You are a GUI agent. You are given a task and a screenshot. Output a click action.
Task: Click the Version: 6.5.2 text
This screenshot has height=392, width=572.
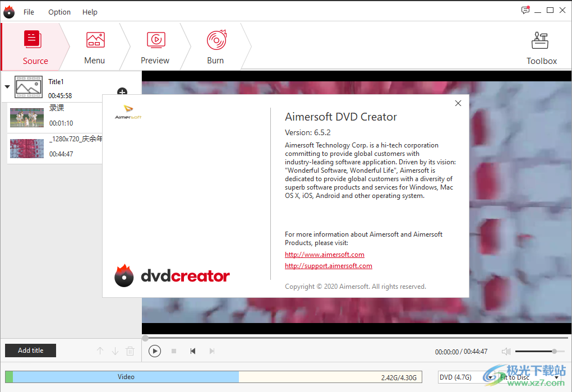click(307, 132)
